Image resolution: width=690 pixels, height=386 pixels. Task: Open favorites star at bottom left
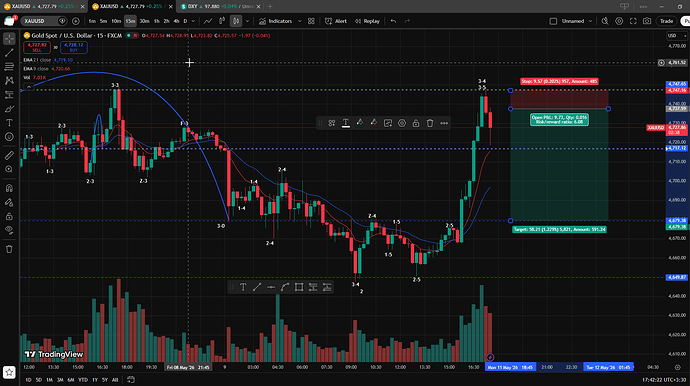(9, 372)
